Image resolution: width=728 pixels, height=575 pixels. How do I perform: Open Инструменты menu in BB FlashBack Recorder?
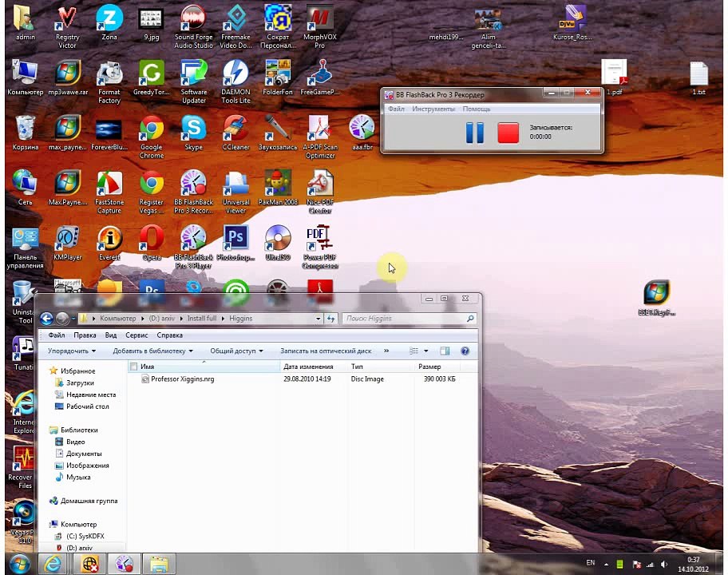click(x=433, y=109)
